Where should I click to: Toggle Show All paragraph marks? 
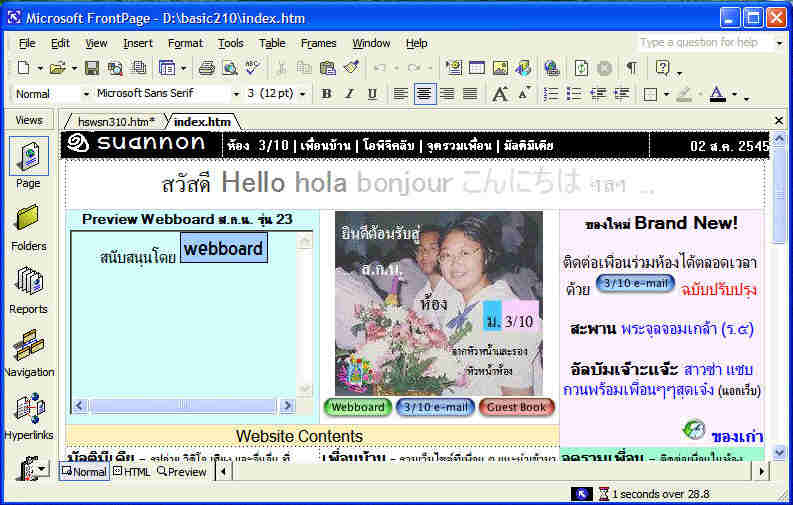632,68
